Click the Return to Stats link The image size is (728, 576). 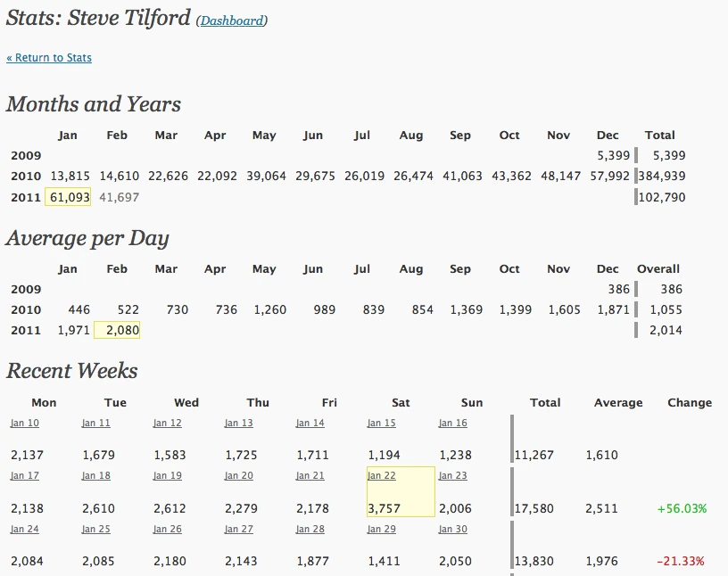click(49, 58)
